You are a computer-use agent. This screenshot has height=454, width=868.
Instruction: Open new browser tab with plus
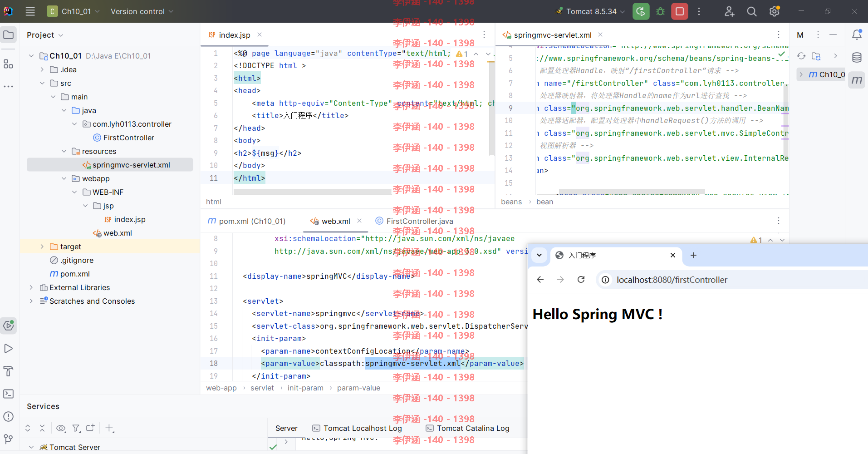(x=693, y=255)
